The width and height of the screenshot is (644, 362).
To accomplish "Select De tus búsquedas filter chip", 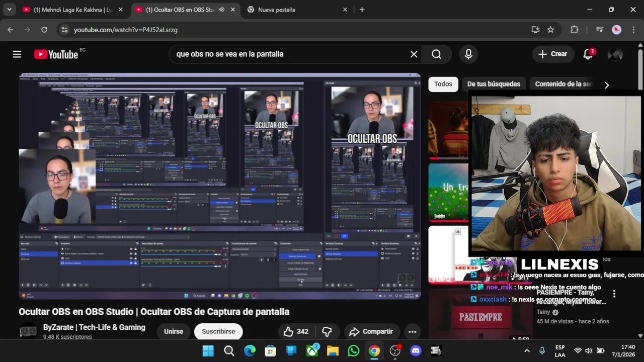I will [494, 84].
